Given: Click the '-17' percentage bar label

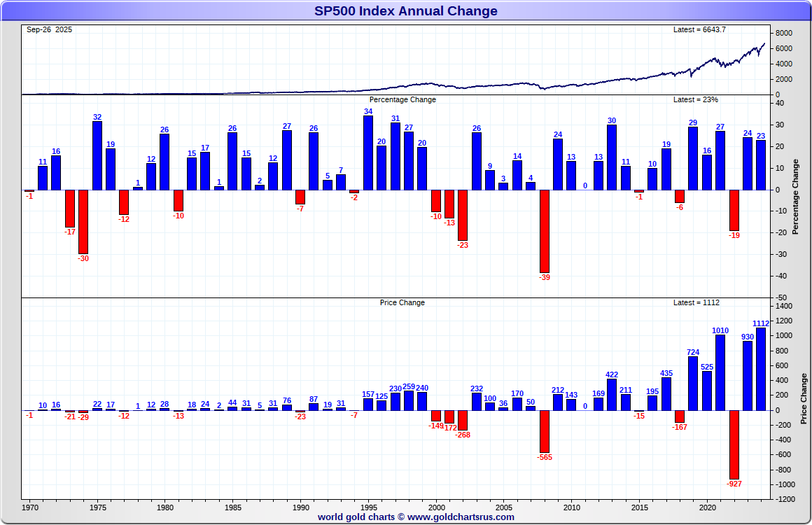Looking at the screenshot, I should click(70, 232).
